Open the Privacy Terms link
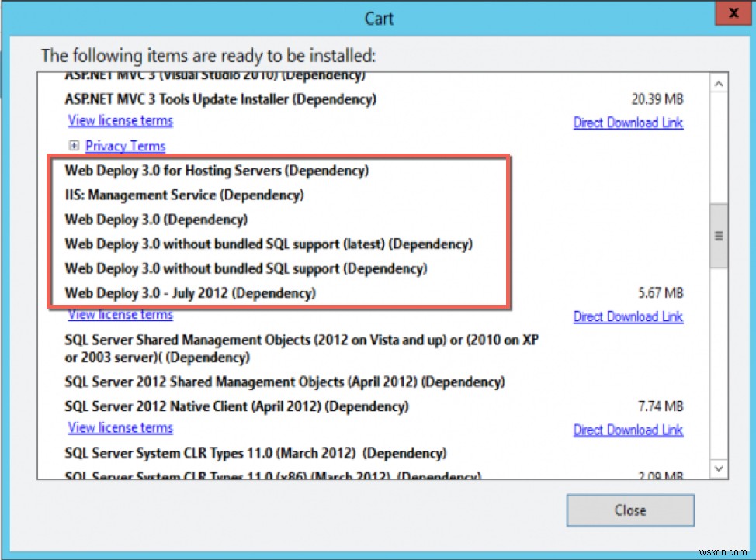Viewport: 756px width, 560px height. point(126,146)
